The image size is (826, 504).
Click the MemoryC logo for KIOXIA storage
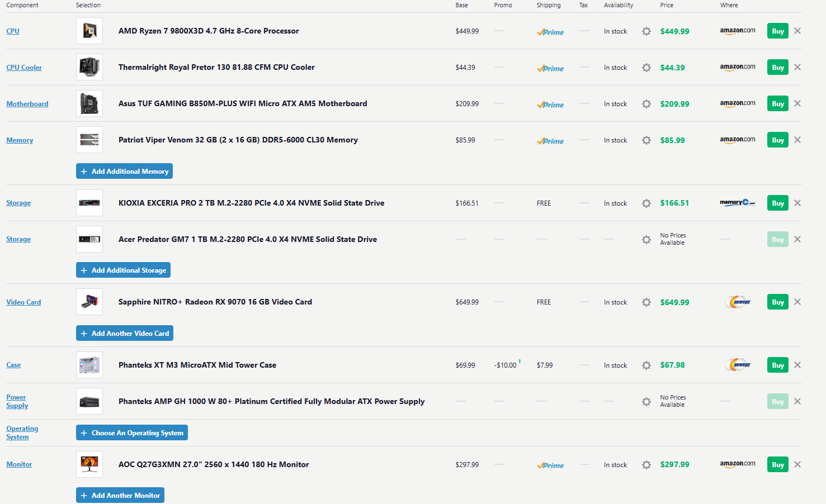(738, 203)
